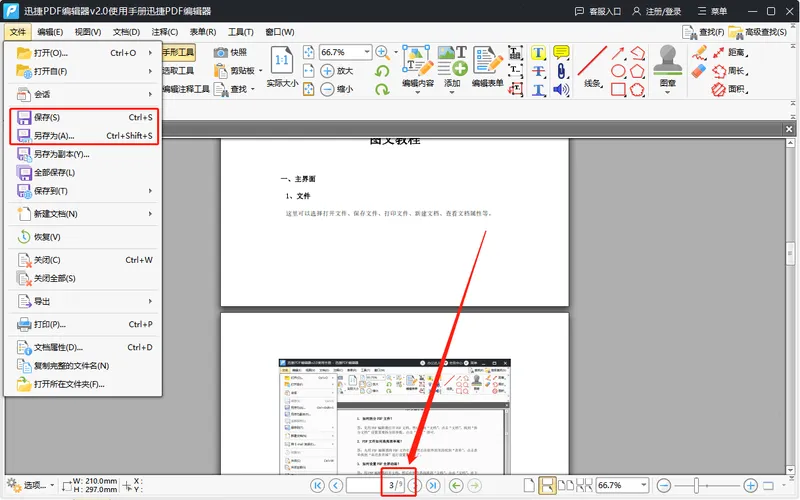The height and width of the screenshot is (500, 800).
Task: Open the status bar 66.7% zoom dropdown
Action: click(x=644, y=485)
